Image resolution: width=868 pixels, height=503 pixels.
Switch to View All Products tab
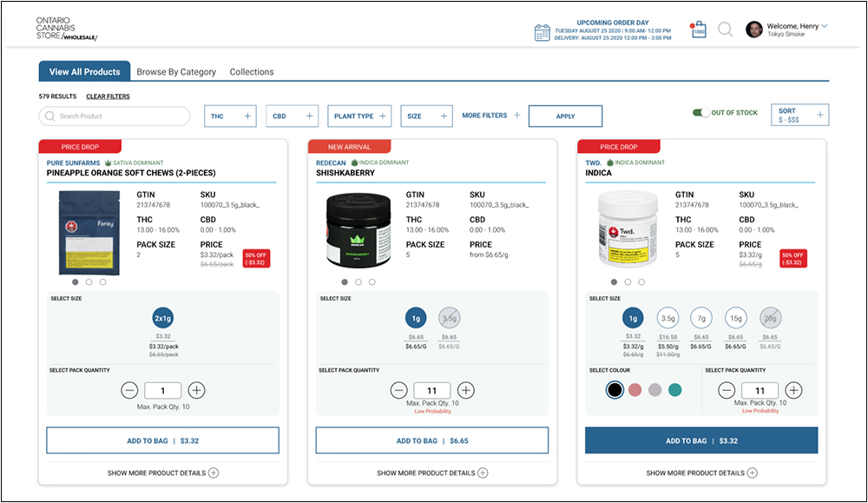(x=85, y=71)
